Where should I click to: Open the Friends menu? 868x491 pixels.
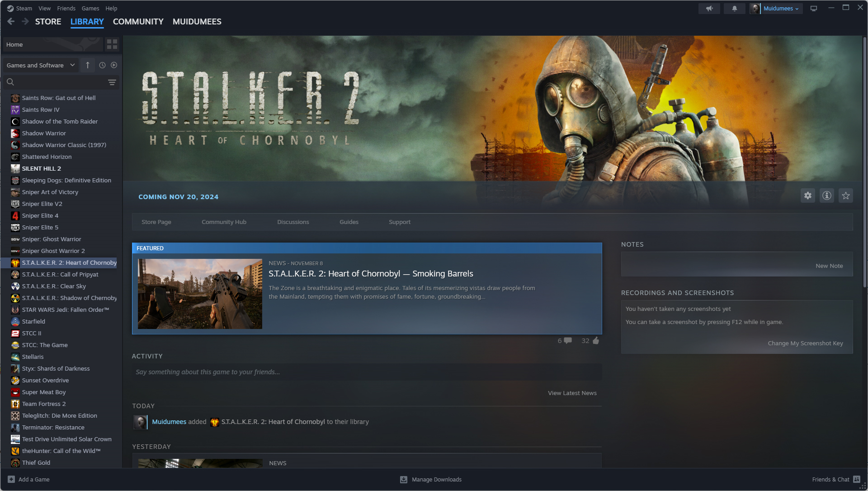[x=66, y=9]
